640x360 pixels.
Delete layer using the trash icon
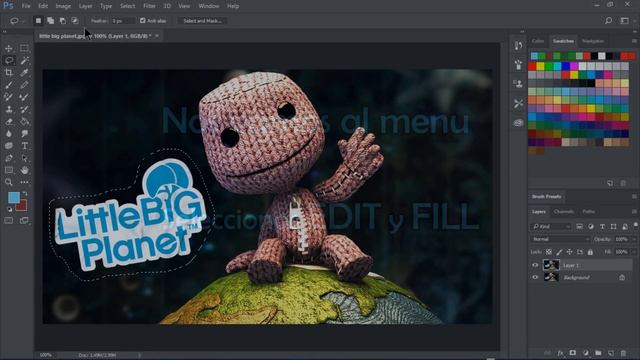tap(623, 353)
